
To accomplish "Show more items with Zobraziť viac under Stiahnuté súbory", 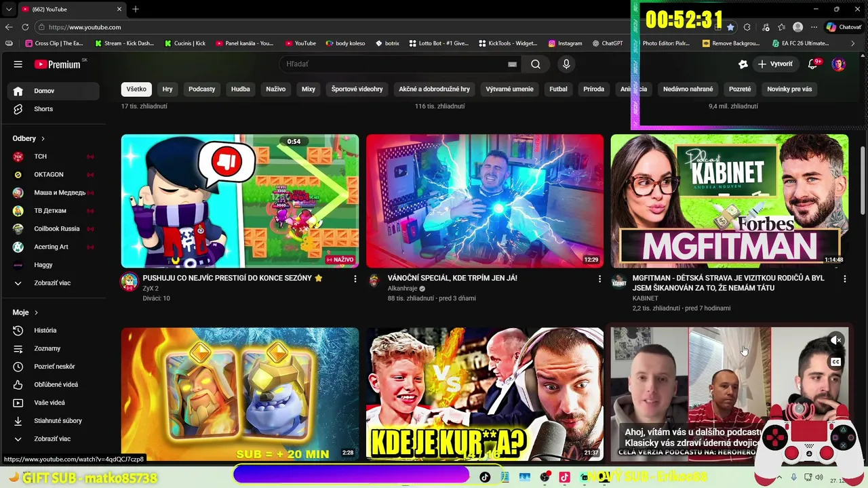I will point(53,439).
